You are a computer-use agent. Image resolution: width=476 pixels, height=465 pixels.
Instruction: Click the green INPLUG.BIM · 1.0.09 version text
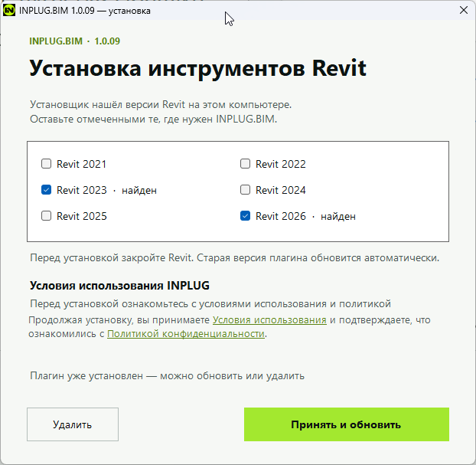[x=75, y=41]
